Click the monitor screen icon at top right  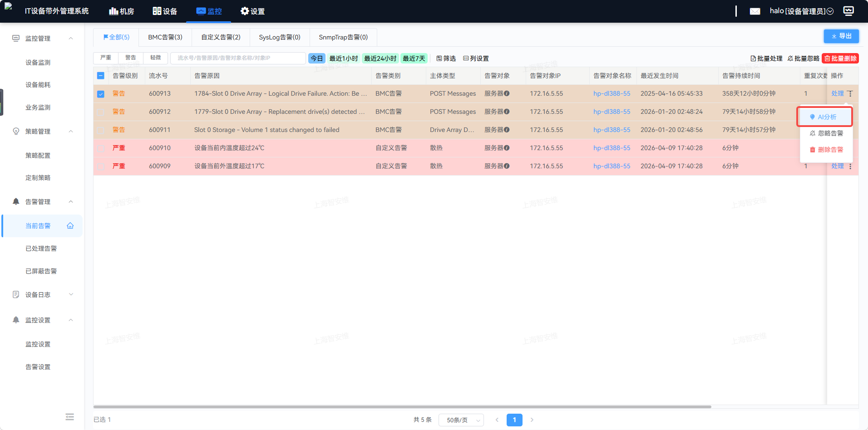[848, 11]
